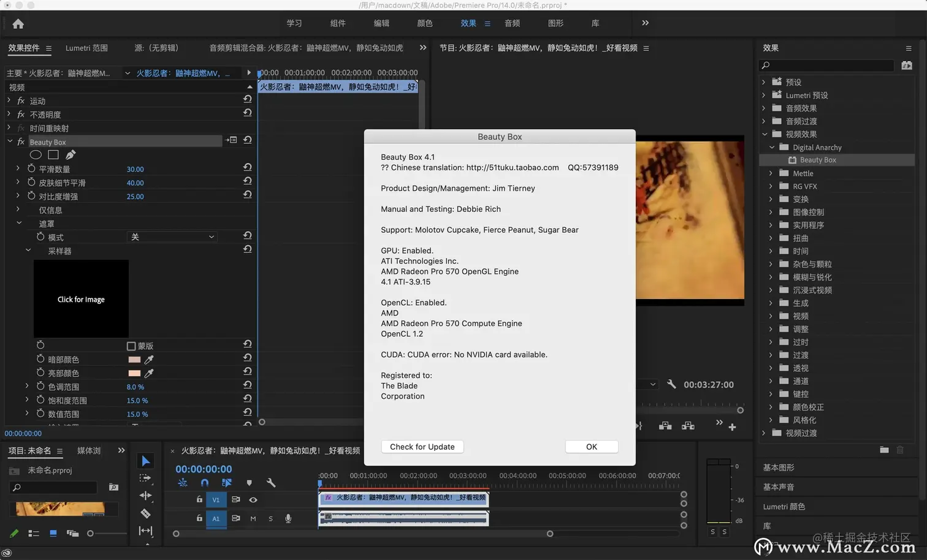Toggle V1 track output eye
This screenshot has width=927, height=560.
(x=253, y=500)
